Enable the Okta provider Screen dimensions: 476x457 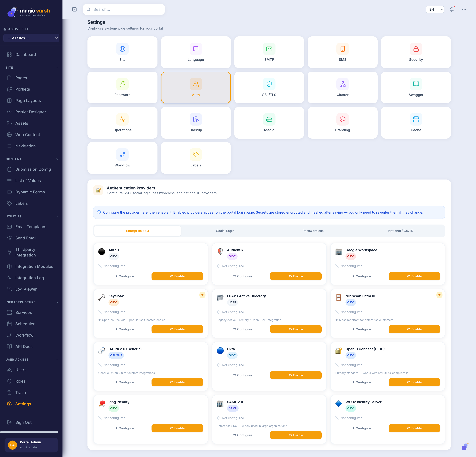coord(296,375)
